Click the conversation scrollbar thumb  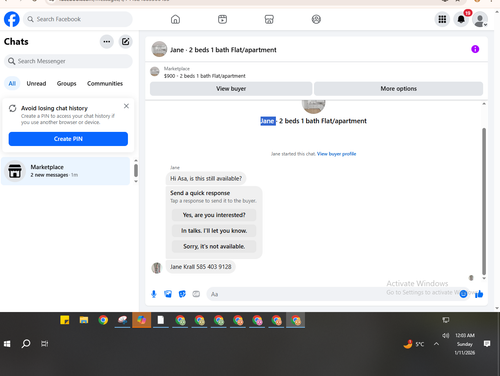click(484, 201)
